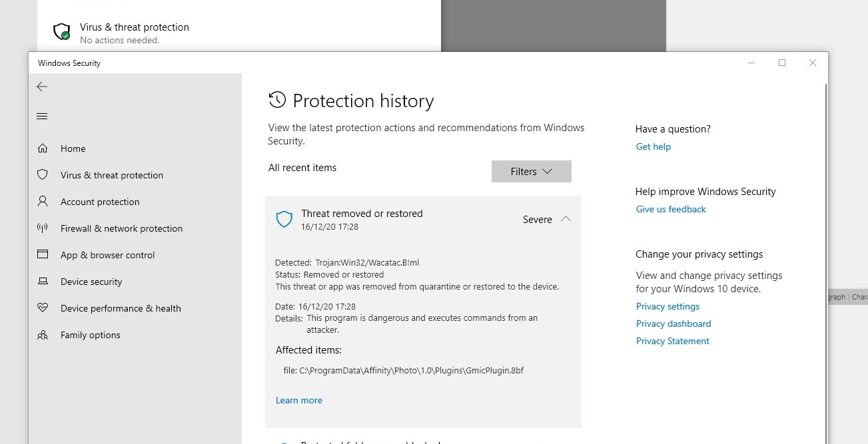Image resolution: width=868 pixels, height=444 pixels.
Task: Click the Family options people icon
Action: (43, 335)
